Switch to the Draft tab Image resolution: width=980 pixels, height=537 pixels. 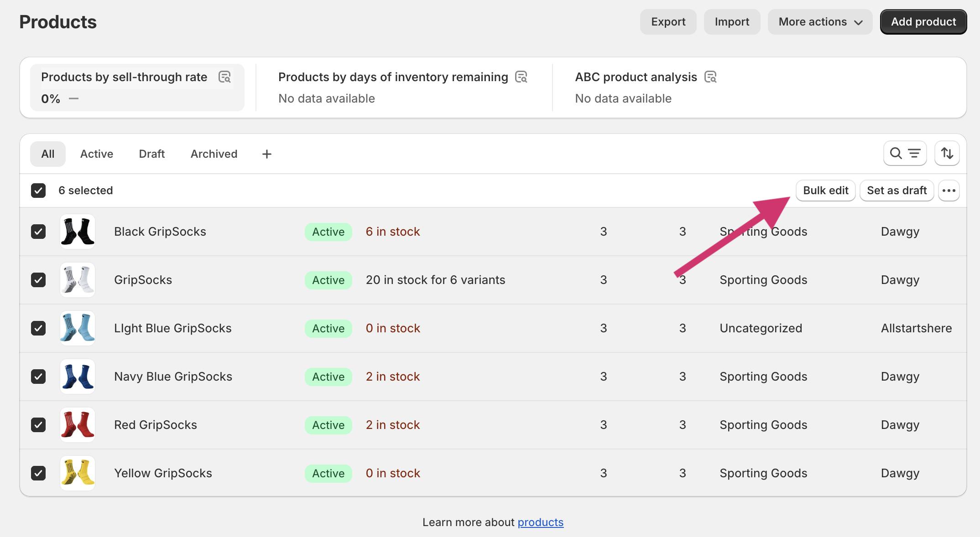[x=152, y=154]
